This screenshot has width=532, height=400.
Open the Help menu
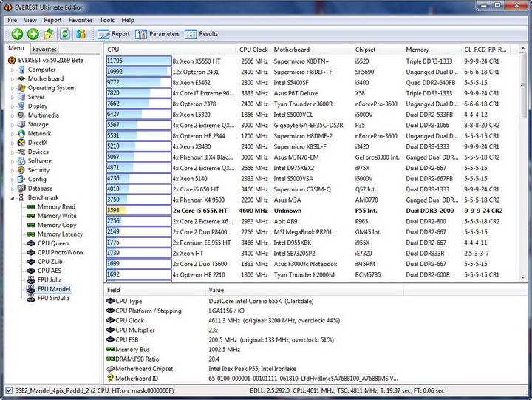tap(128, 20)
